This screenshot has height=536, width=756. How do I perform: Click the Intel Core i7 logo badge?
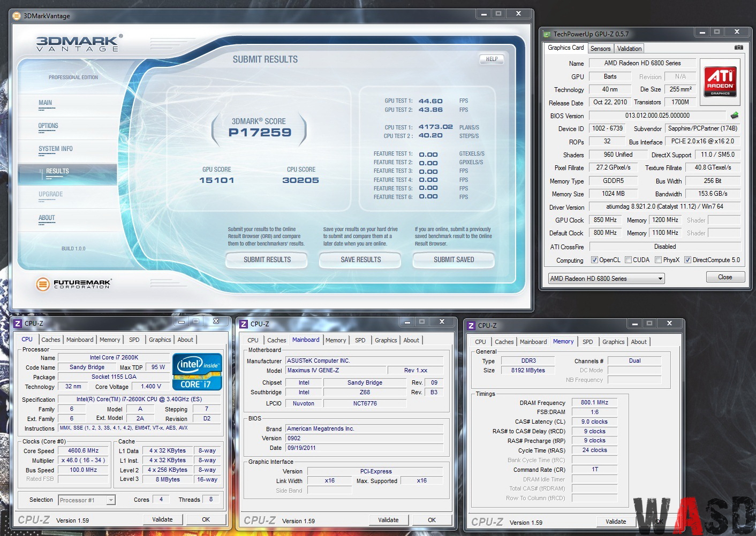pyautogui.click(x=197, y=371)
